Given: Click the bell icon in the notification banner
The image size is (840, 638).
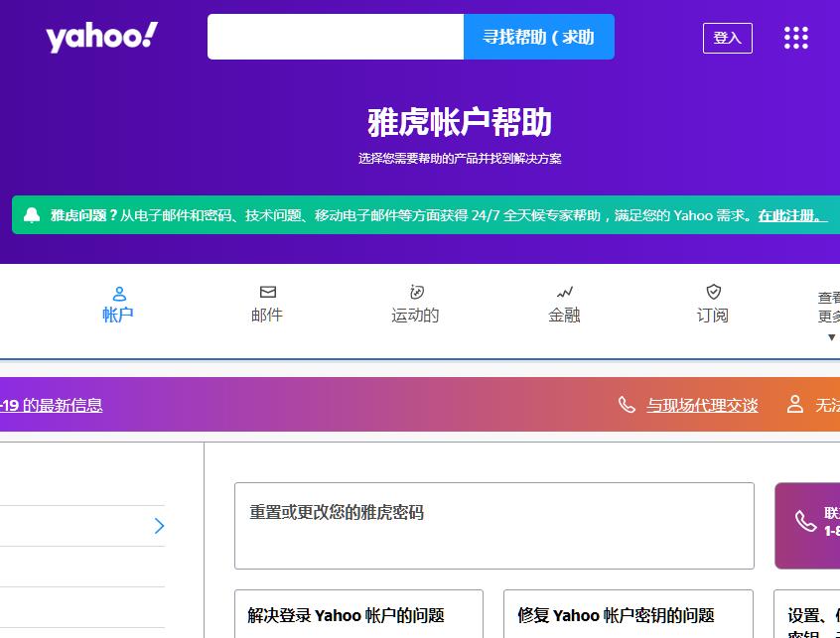Looking at the screenshot, I should point(33,213).
